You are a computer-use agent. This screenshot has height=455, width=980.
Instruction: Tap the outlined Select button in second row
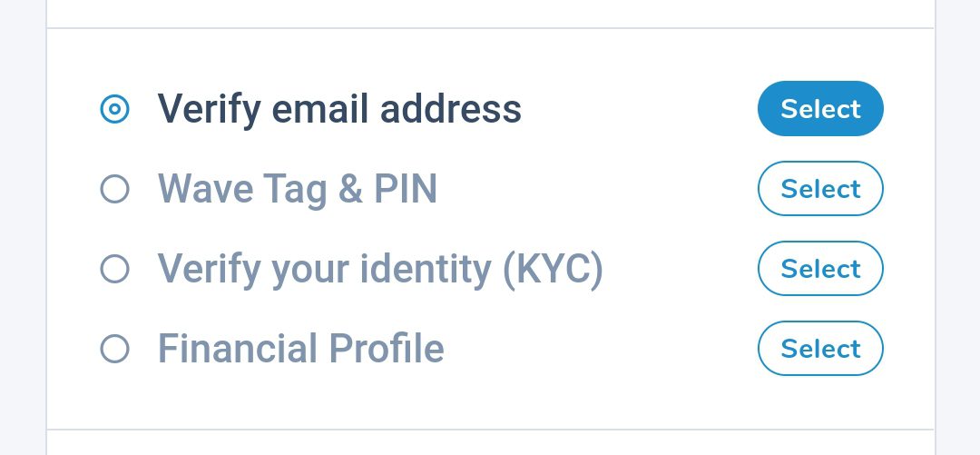click(820, 189)
